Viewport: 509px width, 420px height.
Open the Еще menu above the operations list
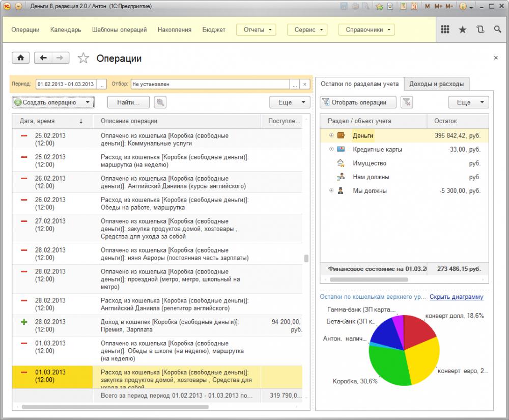(290, 102)
